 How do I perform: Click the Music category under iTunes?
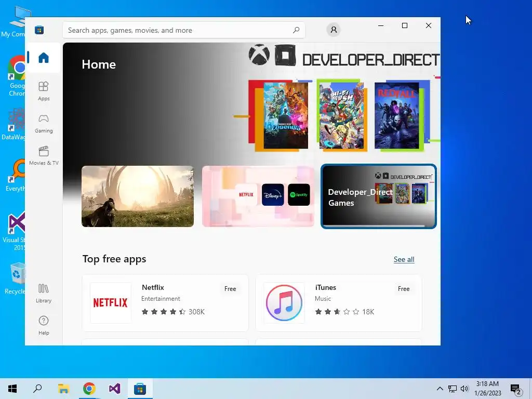coord(323,299)
